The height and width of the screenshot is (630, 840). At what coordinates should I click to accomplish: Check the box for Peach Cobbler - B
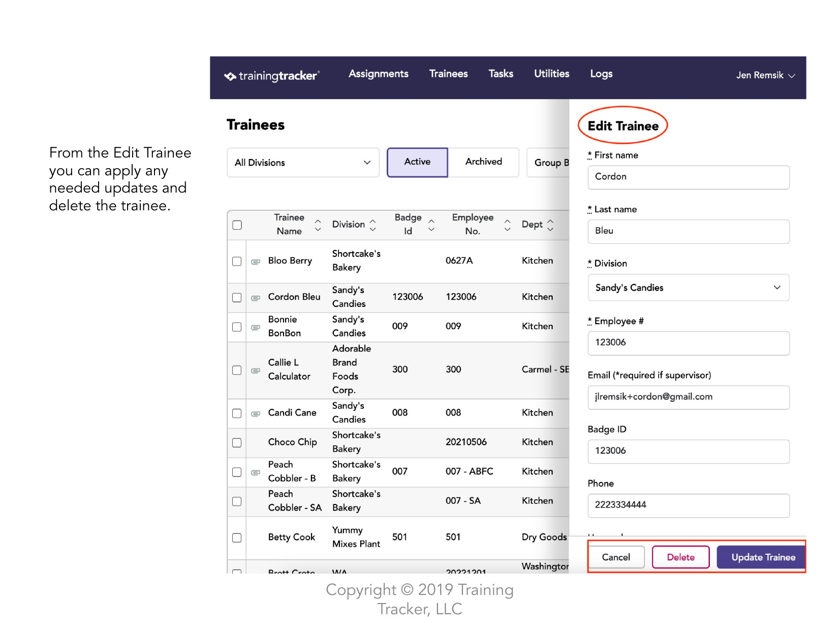pos(237,472)
